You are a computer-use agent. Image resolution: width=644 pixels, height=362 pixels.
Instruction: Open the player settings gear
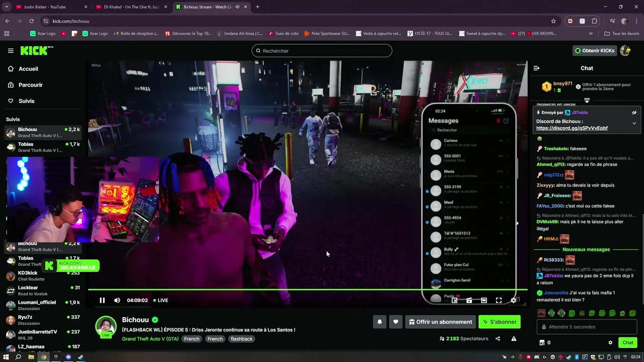[x=513, y=300]
